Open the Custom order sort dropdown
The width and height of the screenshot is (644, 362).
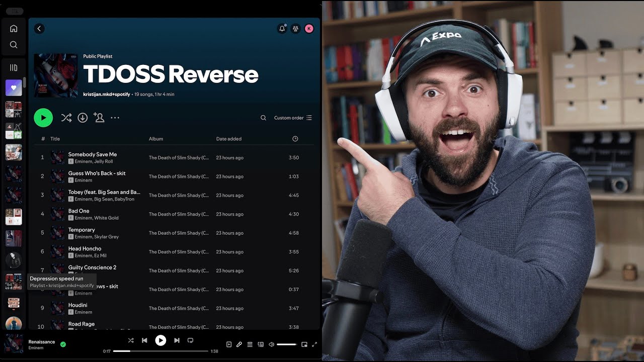pyautogui.click(x=293, y=118)
